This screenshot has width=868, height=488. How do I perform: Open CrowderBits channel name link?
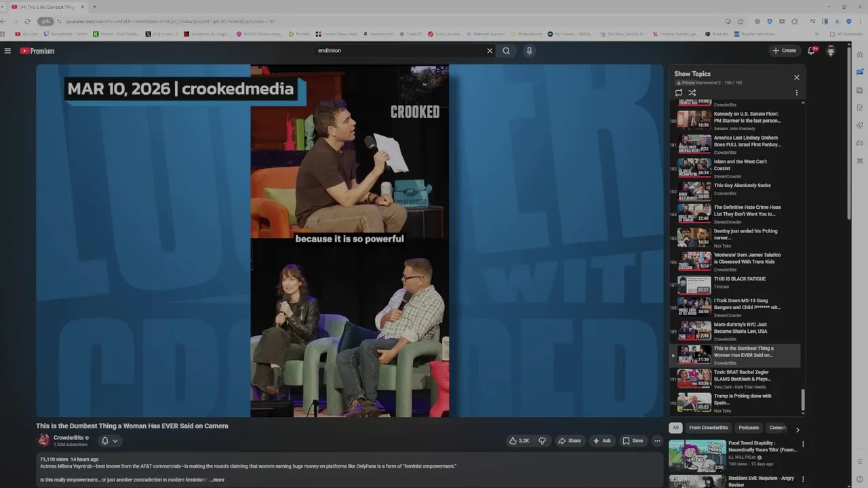coord(68,438)
